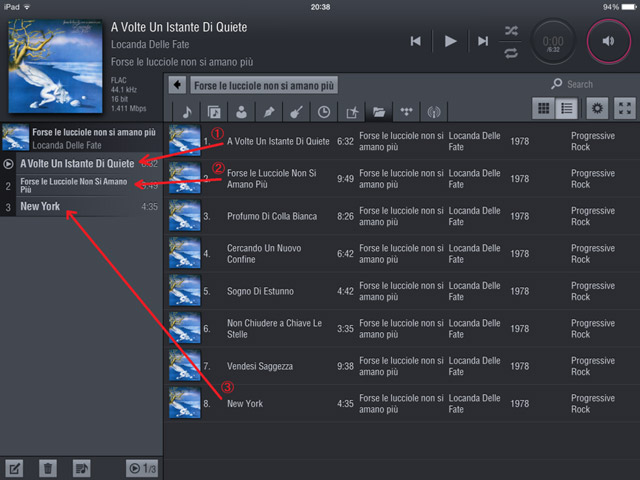The image size is (640, 480).
Task: Play the current track
Action: tap(450, 41)
